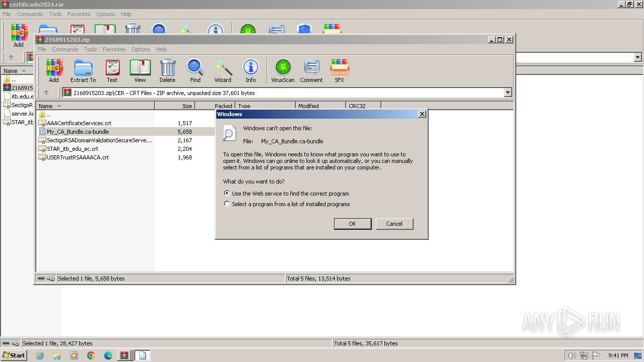Select USERTrustRSAAAACA.crt file

pos(77,157)
